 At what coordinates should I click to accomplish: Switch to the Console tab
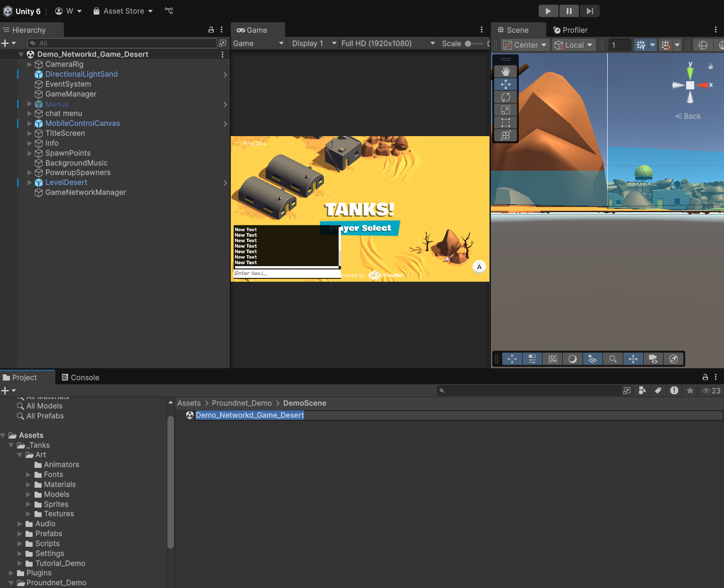click(80, 378)
